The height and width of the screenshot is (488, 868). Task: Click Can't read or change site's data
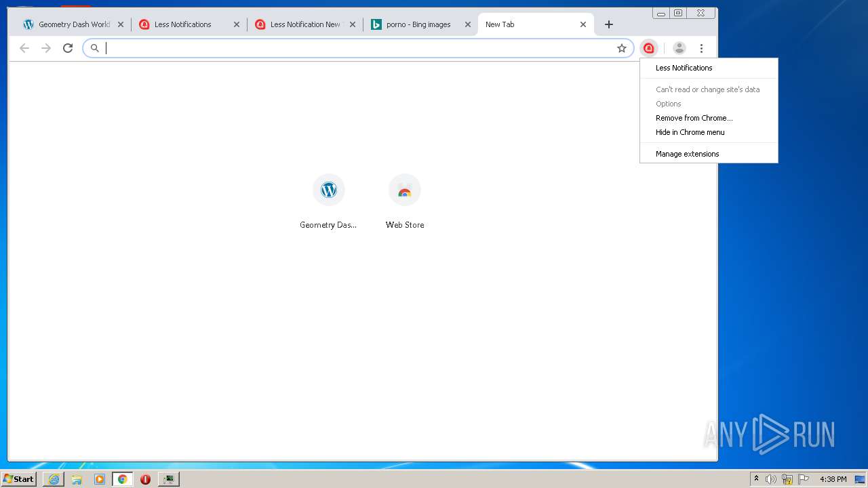[709, 89]
